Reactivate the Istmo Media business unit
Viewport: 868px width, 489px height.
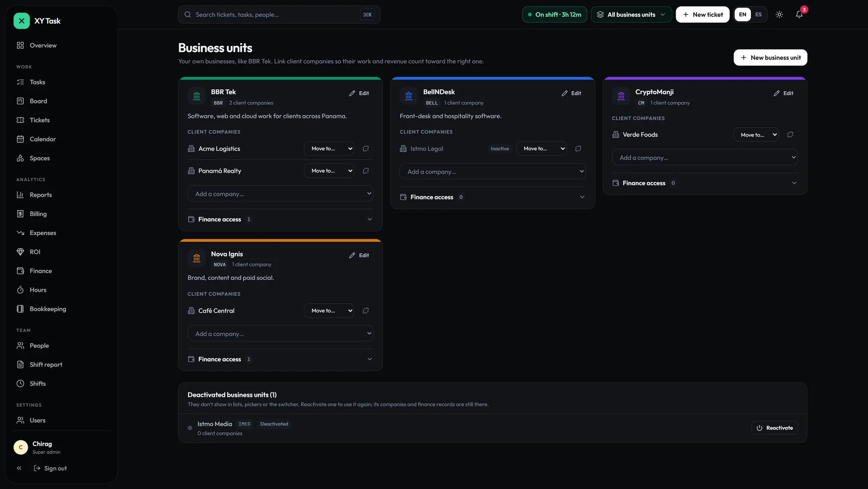point(775,428)
